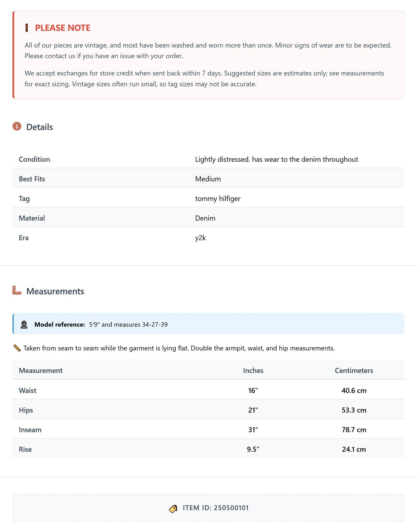Click the red exclamation mark icon
The height and width of the screenshot is (532, 417).
(x=27, y=28)
